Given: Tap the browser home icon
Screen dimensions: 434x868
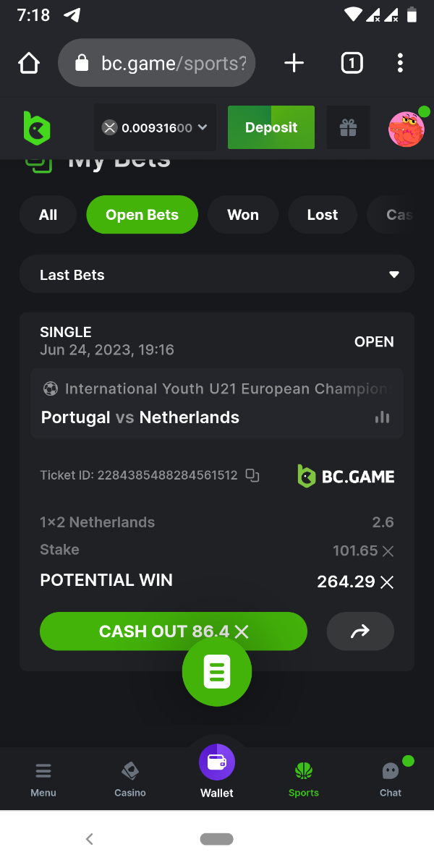Looking at the screenshot, I should [29, 64].
